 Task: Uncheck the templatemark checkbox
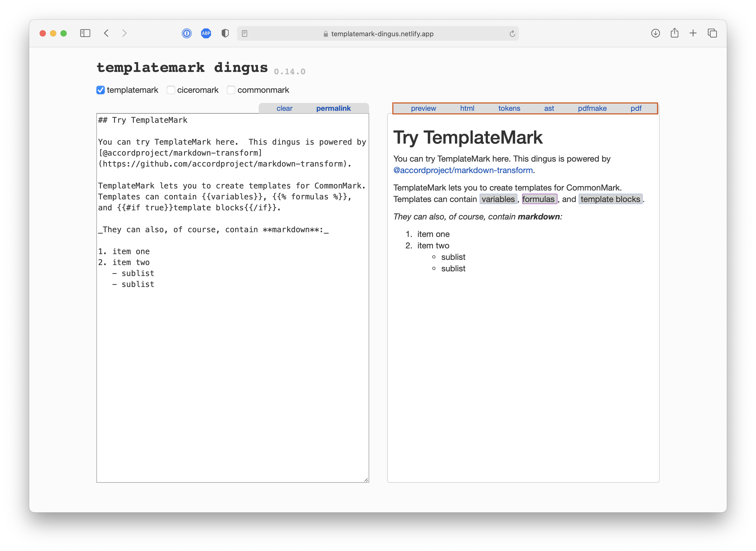(100, 90)
